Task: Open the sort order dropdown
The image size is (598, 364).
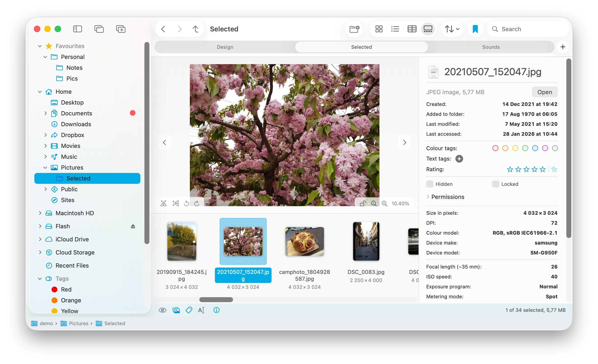Action: point(452,29)
